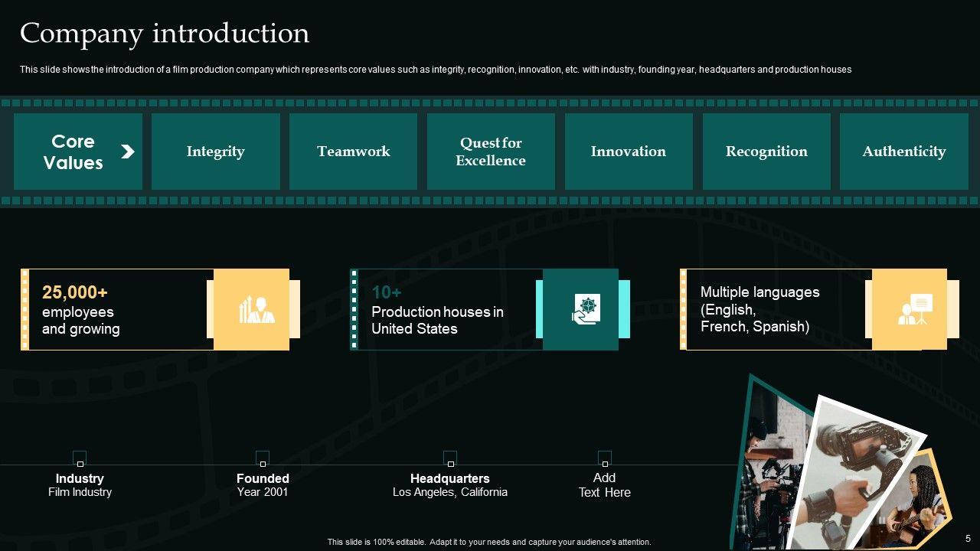The width and height of the screenshot is (980, 551).
Task: Click the production houses gear icon
Action: tap(586, 309)
